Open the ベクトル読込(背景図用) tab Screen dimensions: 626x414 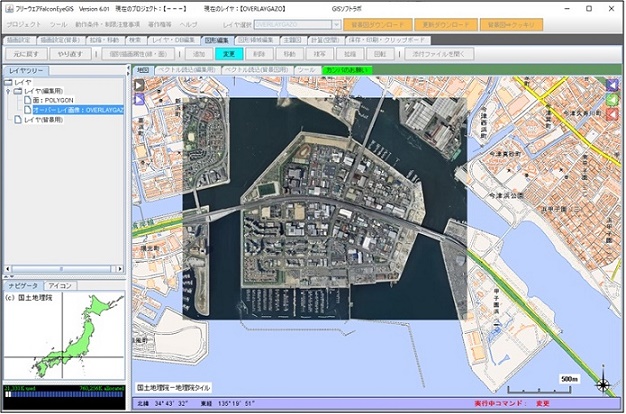[257, 70]
